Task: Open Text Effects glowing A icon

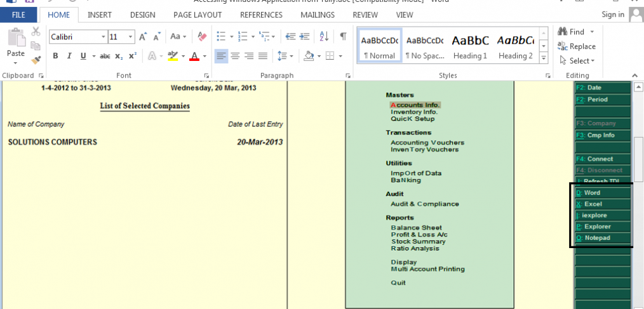Action: point(152,56)
